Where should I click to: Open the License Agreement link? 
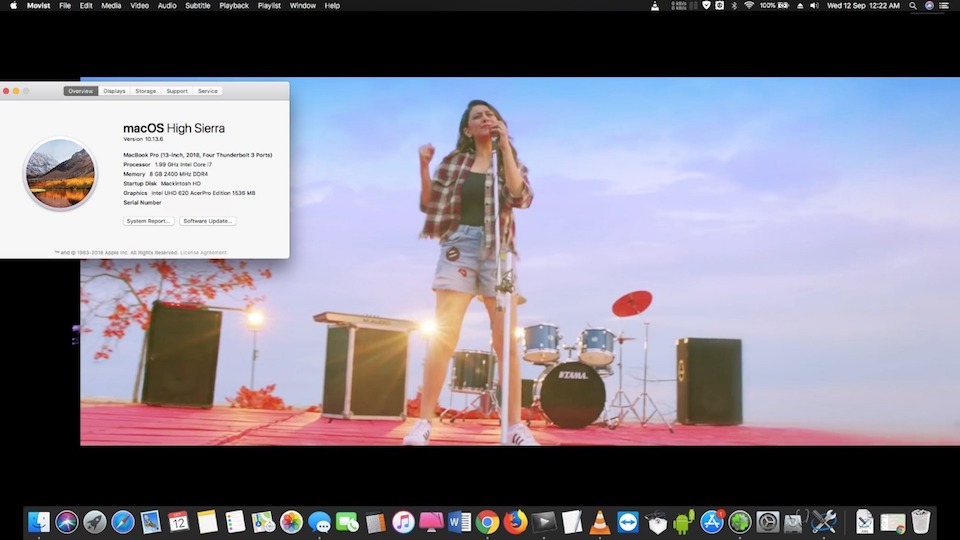[x=203, y=253]
